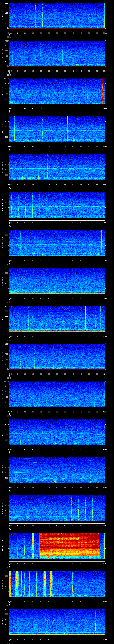The image size is (114, 644).
Task: Select the '40:00' end time label
Action: click(105, 336)
